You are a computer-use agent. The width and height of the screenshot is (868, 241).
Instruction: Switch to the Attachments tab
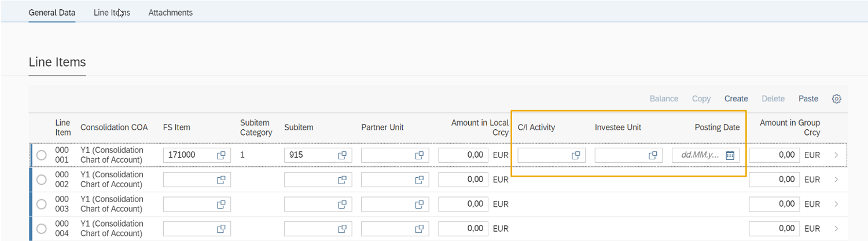tap(170, 13)
